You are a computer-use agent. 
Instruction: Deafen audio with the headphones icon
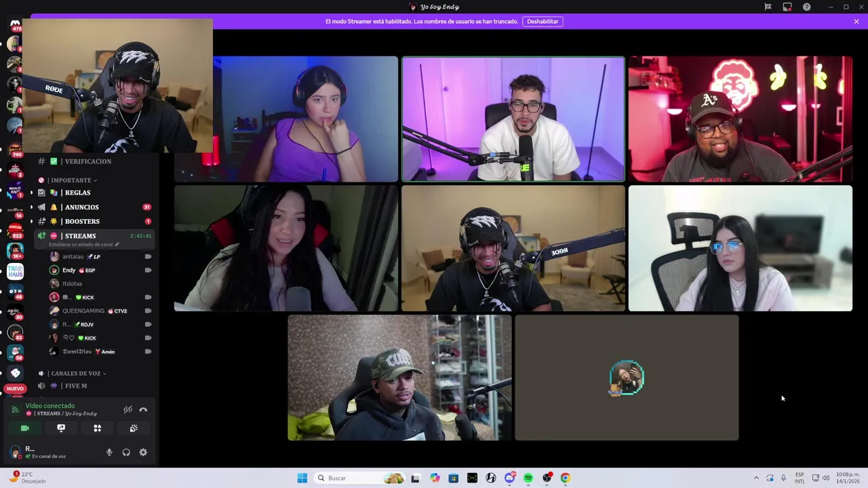[126, 452]
